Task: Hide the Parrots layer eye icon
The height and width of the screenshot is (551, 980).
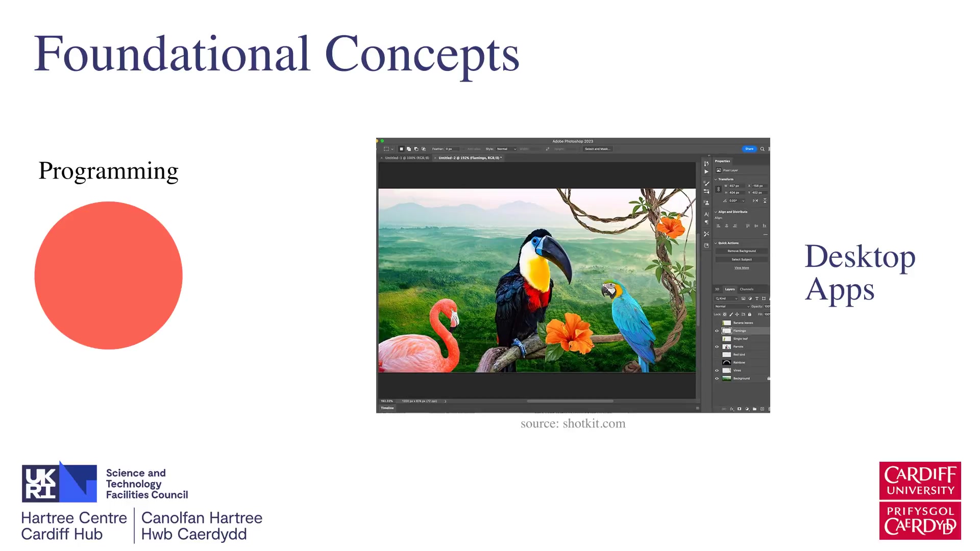Action: click(x=717, y=346)
